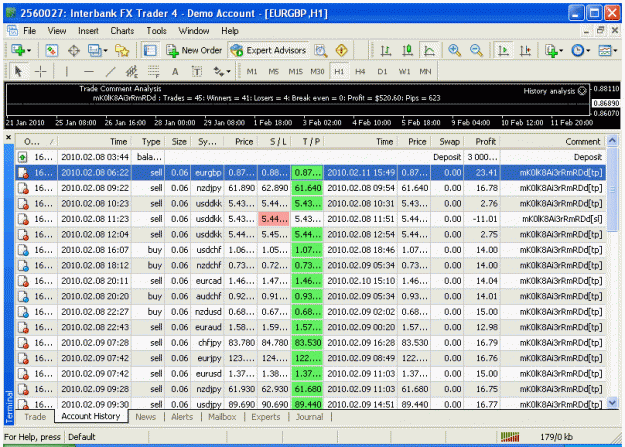Zoom out on the chart
The image size is (625, 447).
[476, 50]
